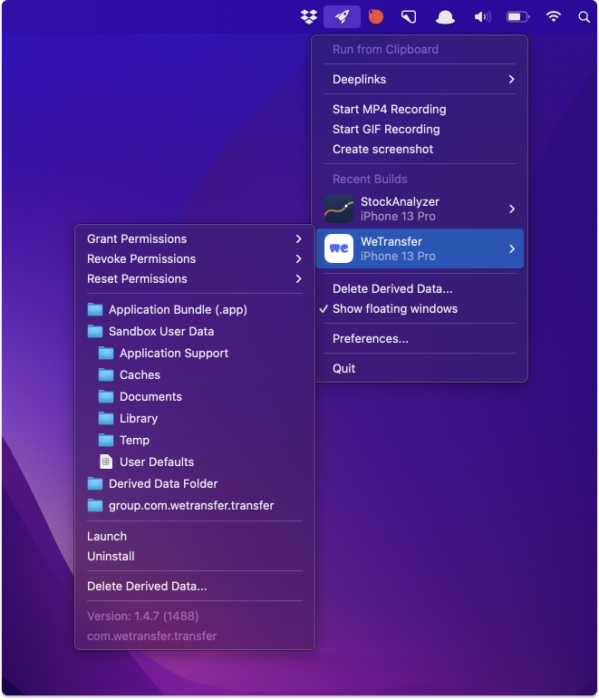Open the orange circle menu bar app
The image size is (599, 700).
click(x=375, y=17)
